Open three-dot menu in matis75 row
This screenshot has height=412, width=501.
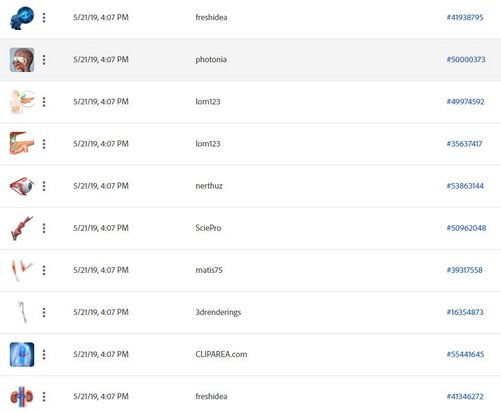tap(44, 270)
